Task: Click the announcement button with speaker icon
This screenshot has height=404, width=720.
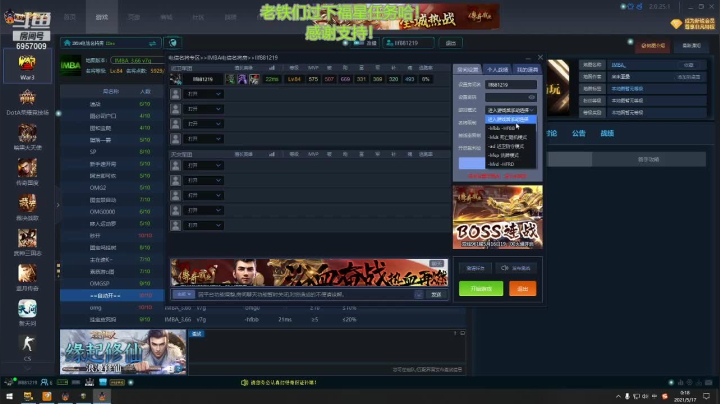Action: [x=516, y=268]
